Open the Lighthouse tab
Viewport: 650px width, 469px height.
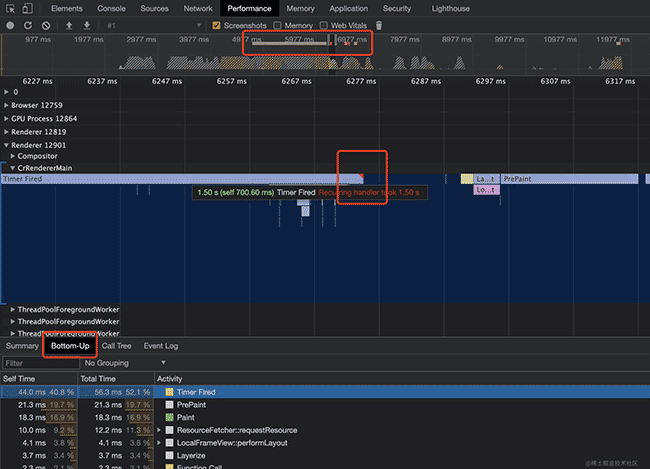point(451,8)
